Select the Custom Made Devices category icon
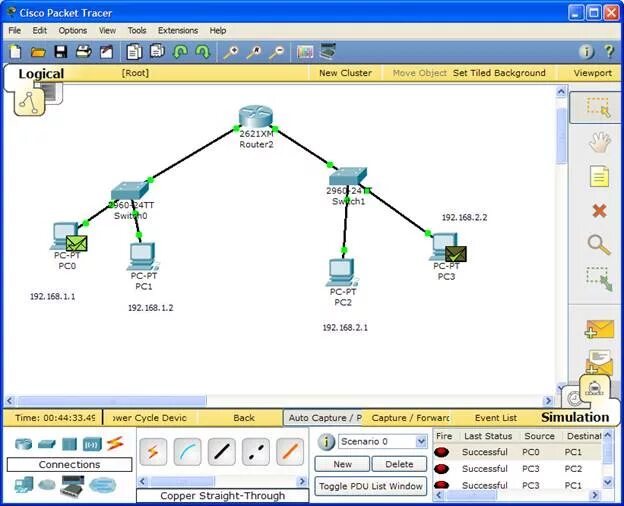Viewport: 624px width, 506px height. (x=72, y=486)
